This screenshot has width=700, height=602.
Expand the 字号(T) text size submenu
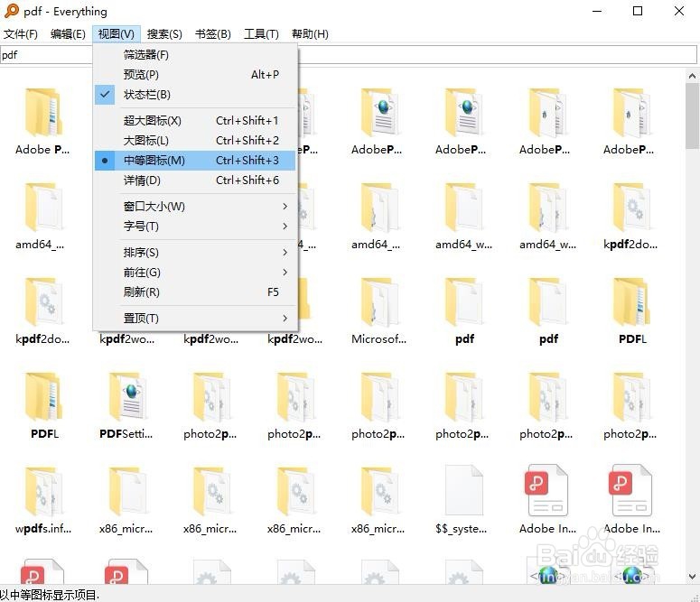click(x=195, y=227)
